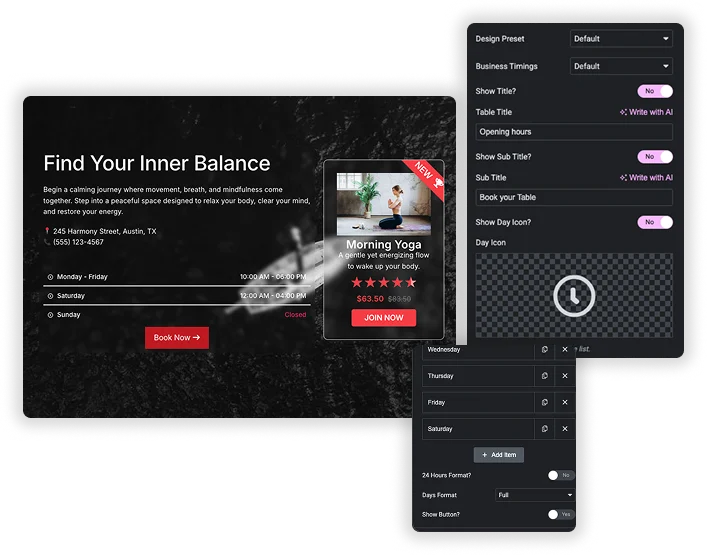Image resolution: width=713 pixels, height=555 pixels.
Task: Toggle the Show Title? switch
Action: point(655,91)
